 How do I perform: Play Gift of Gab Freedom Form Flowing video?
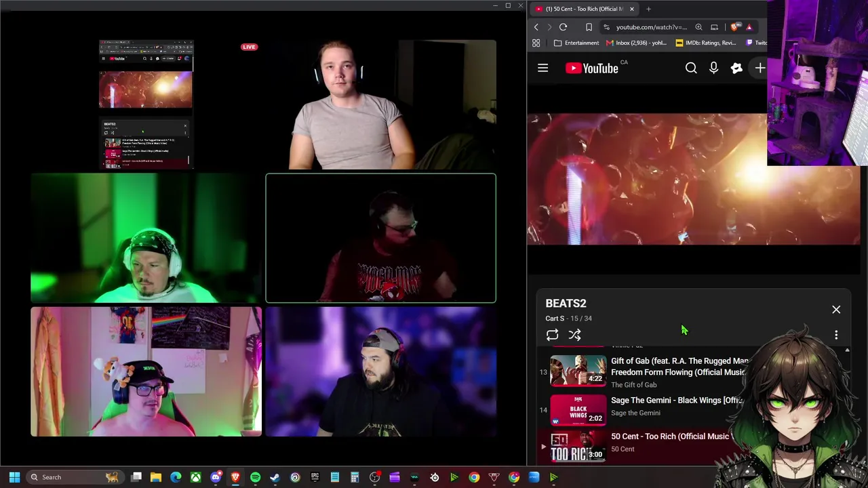click(x=679, y=367)
